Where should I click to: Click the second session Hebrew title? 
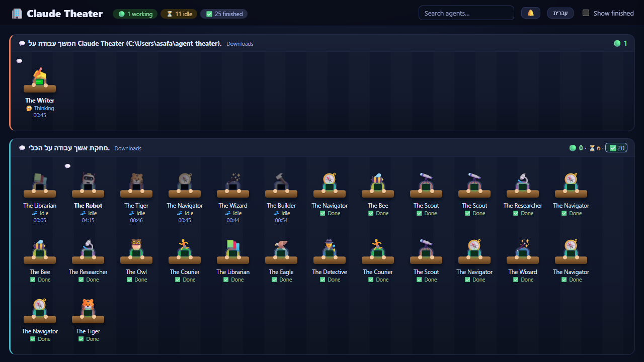tap(69, 148)
